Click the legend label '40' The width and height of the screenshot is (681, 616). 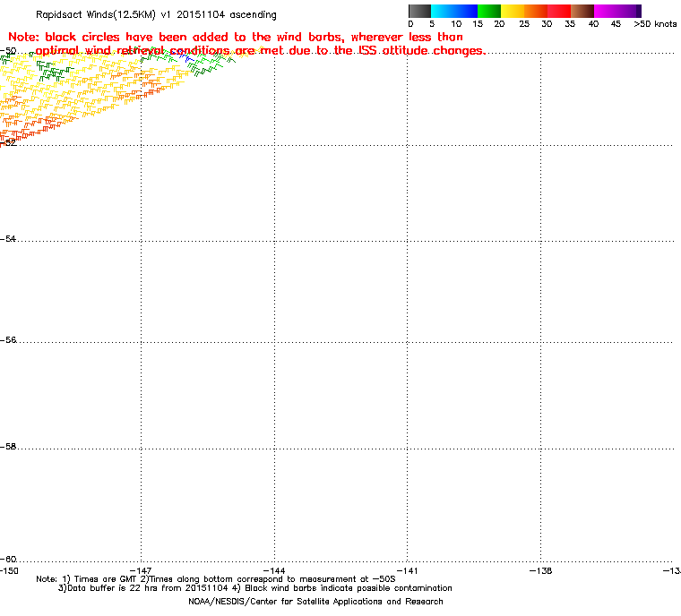tap(593, 24)
